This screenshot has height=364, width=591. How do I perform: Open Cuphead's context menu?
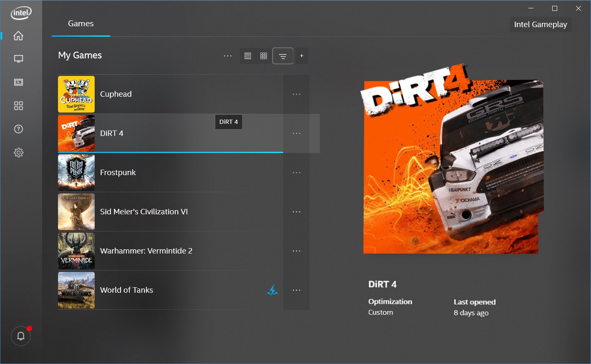point(296,94)
